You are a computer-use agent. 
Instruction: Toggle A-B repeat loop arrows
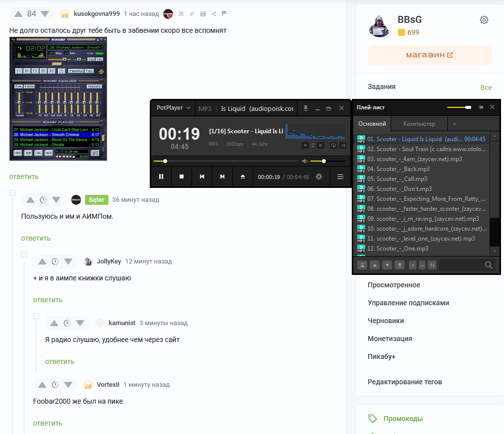click(x=313, y=146)
